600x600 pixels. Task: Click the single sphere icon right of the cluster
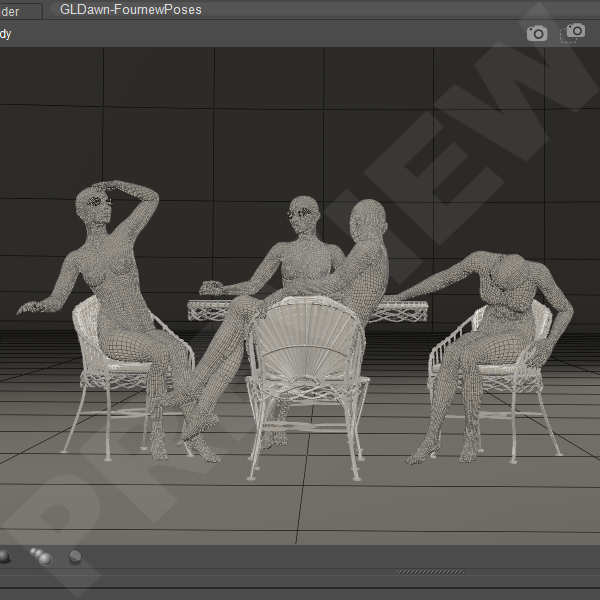(x=76, y=556)
